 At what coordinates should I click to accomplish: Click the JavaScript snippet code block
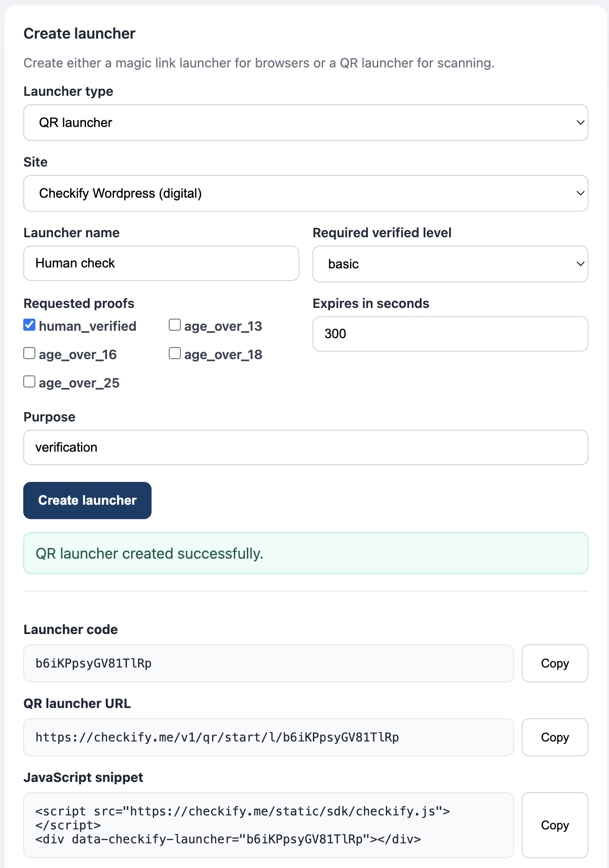[x=269, y=825]
